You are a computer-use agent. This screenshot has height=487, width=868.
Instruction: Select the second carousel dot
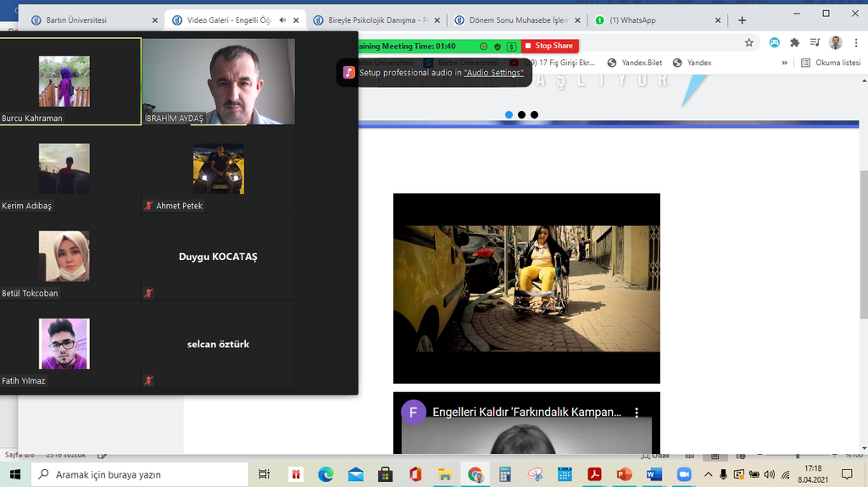521,114
